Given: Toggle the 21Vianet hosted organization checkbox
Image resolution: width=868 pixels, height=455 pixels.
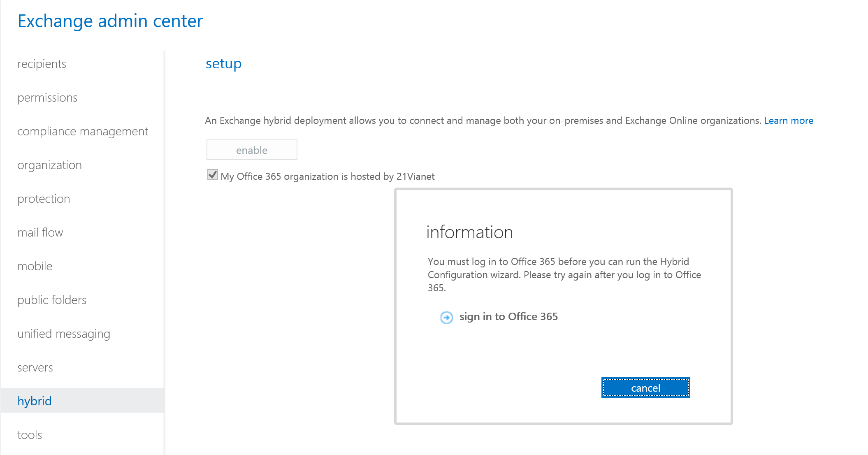Looking at the screenshot, I should pos(212,175).
